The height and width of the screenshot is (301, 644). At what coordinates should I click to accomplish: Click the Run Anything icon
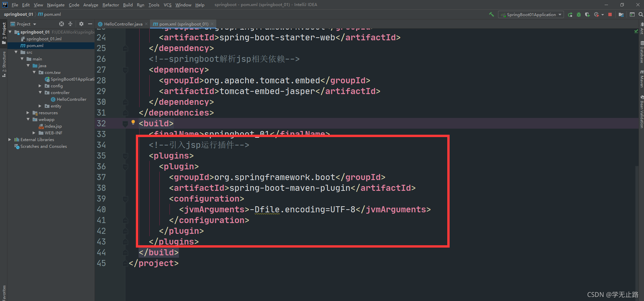(632, 14)
